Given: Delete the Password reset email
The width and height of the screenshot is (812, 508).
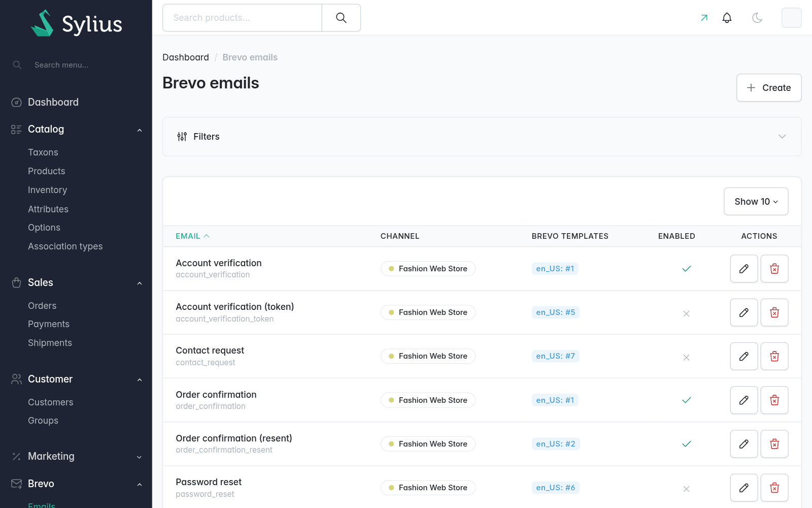Looking at the screenshot, I should (774, 488).
